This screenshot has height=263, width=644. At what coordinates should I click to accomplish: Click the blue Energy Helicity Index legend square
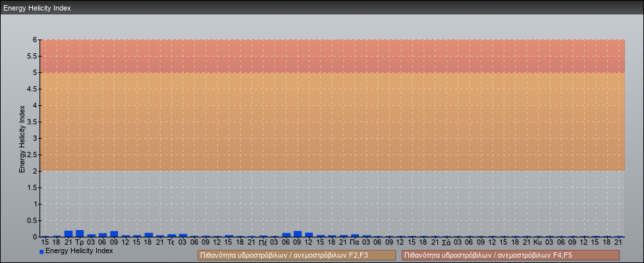pyautogui.click(x=41, y=251)
